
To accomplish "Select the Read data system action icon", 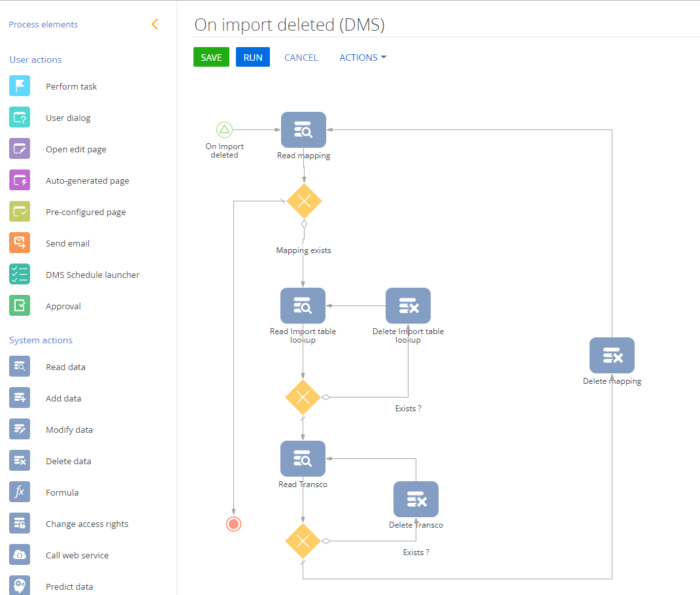I will (x=19, y=366).
